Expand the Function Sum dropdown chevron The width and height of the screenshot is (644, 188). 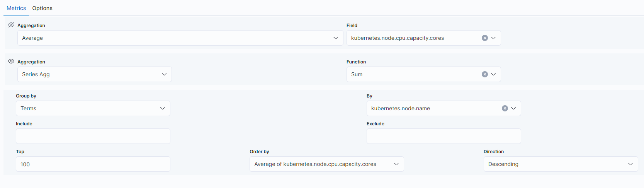(x=493, y=74)
